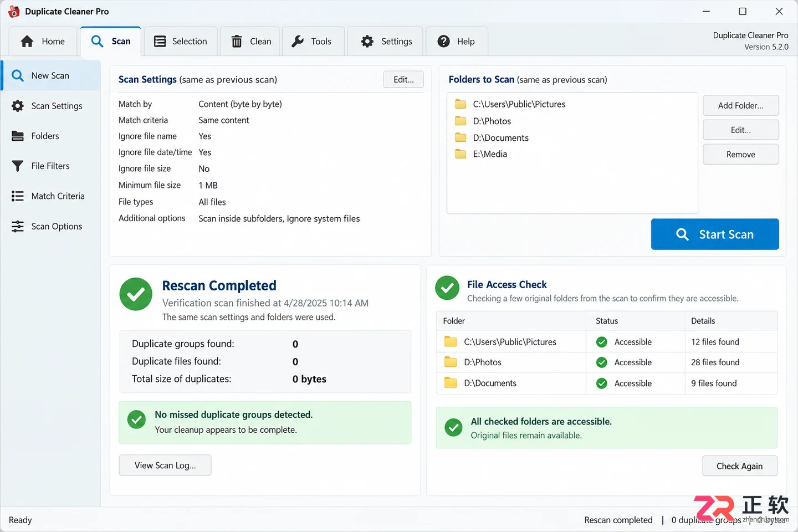Image resolution: width=798 pixels, height=532 pixels.
Task: Click the Accessible status icon for D:\Photos
Action: [x=601, y=362]
